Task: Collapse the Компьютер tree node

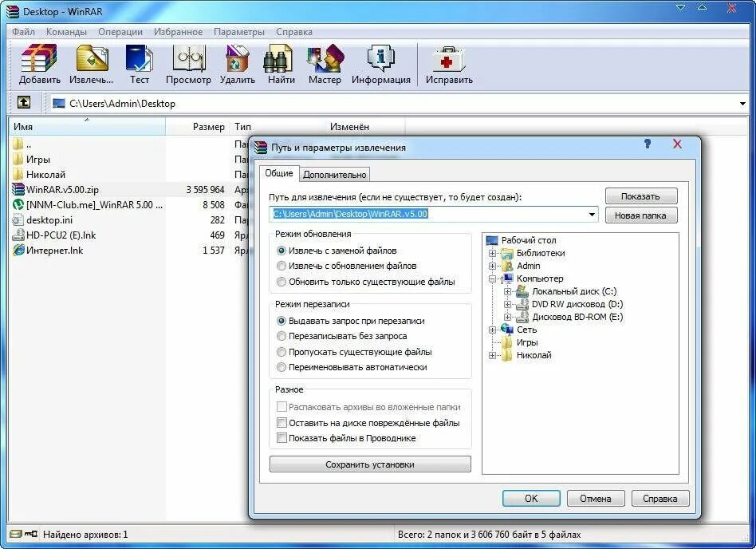Action: (492, 278)
